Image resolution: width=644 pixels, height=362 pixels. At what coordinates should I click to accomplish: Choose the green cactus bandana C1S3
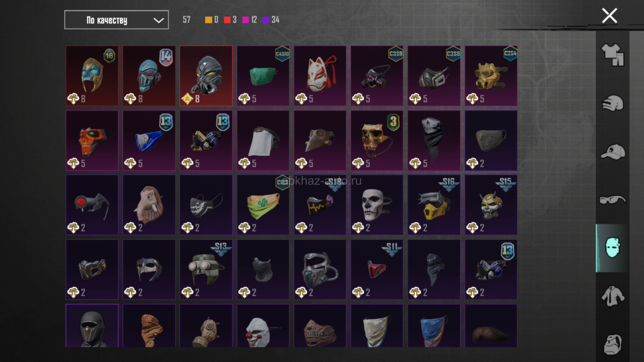coord(263,205)
